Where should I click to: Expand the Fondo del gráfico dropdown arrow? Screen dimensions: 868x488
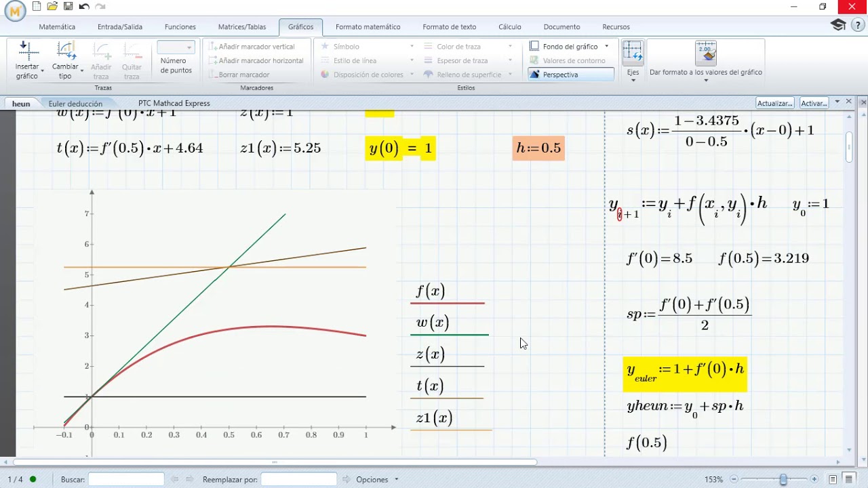pos(607,47)
